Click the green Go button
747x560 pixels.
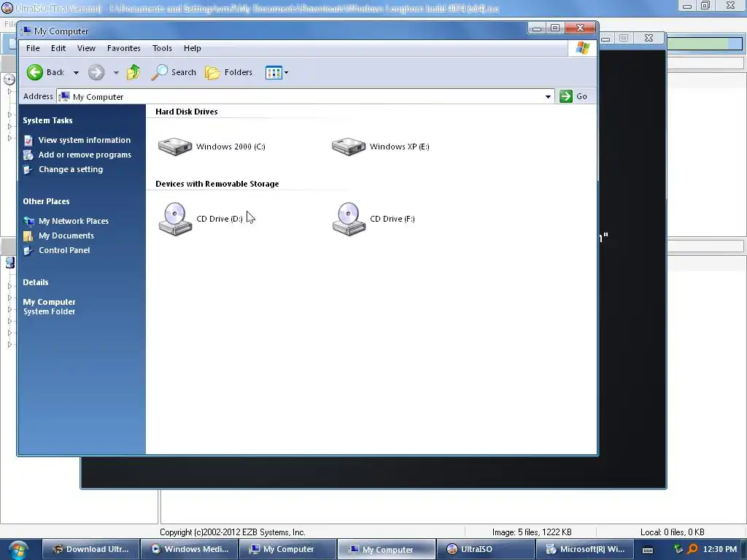[x=573, y=96]
